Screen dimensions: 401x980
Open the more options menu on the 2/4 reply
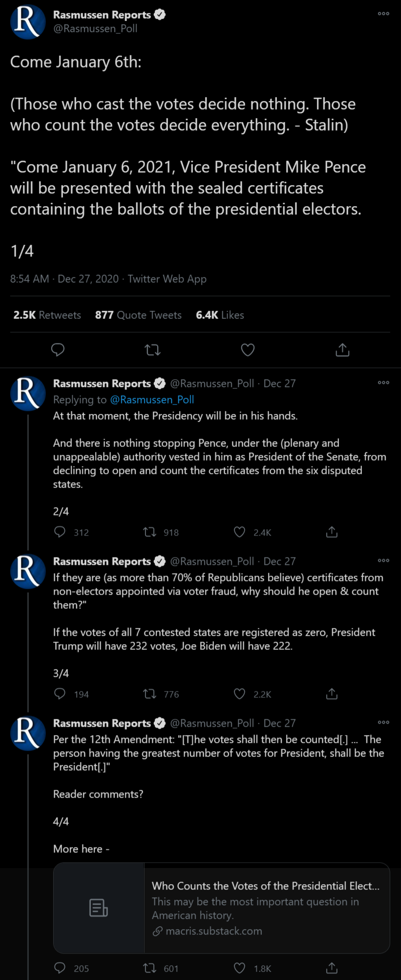pos(384,382)
